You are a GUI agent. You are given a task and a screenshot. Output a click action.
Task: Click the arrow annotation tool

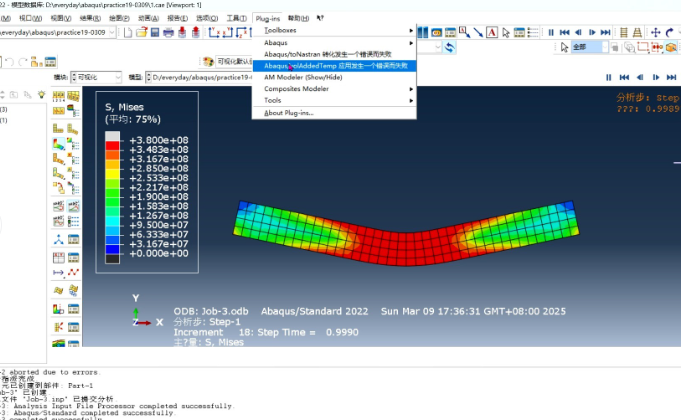478,33
